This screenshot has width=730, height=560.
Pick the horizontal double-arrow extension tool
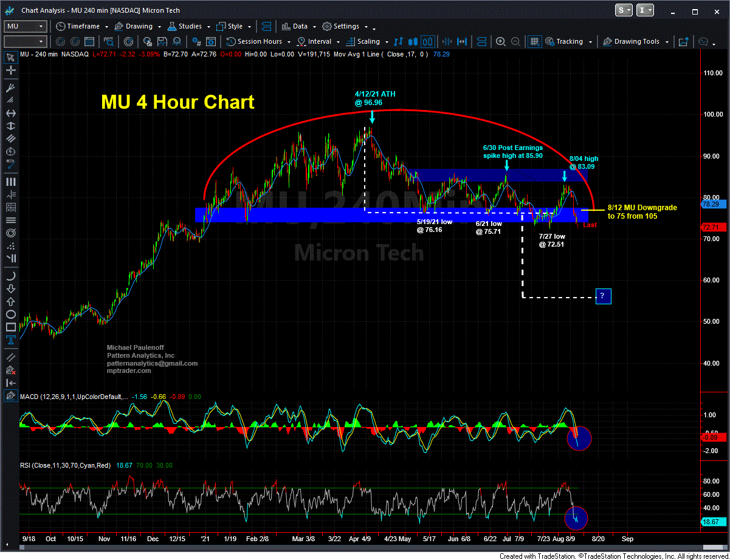pyautogui.click(x=10, y=114)
